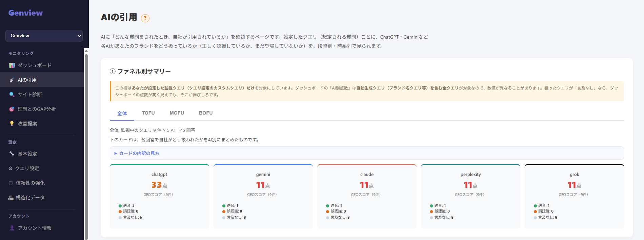644x240 pixels.
Task: Click 言及なし: 6 in chatgpt card
Action: [x=130, y=217]
